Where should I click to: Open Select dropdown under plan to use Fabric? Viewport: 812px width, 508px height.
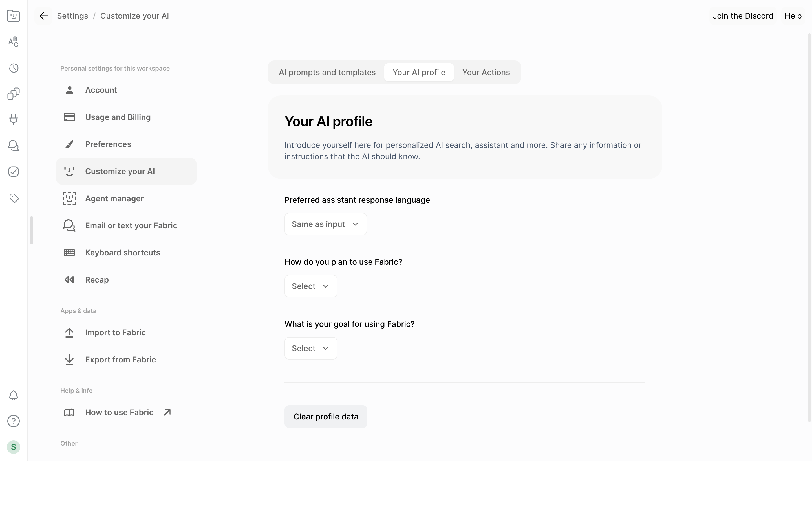[x=311, y=286]
